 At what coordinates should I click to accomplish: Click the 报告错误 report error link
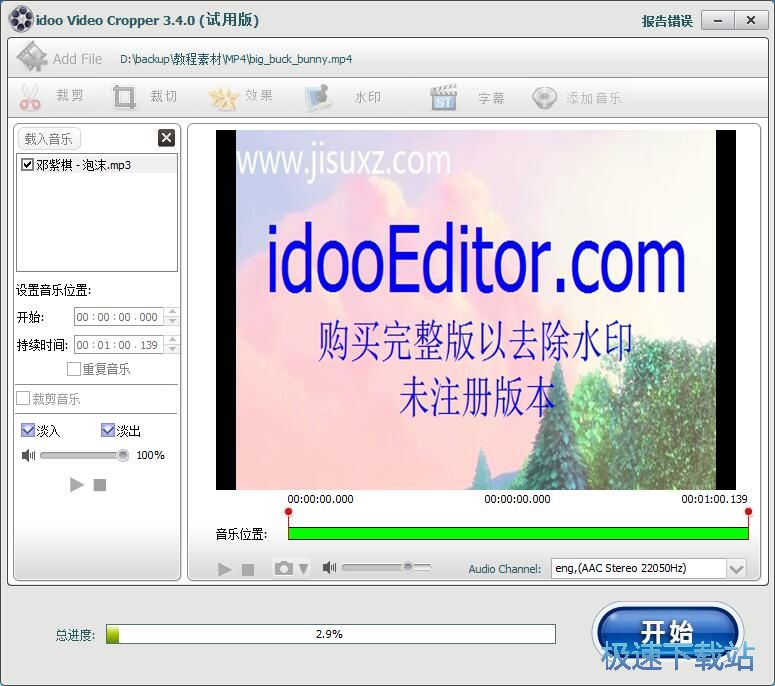click(667, 21)
